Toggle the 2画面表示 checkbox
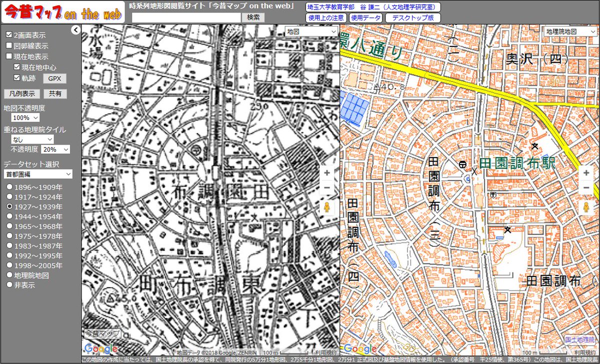The width and height of the screenshot is (600, 364). point(9,35)
